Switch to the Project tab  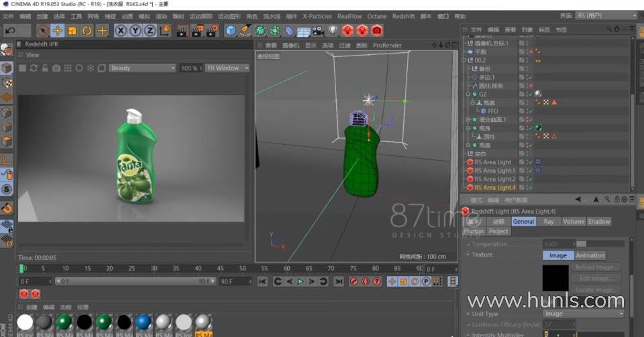pyautogui.click(x=498, y=232)
